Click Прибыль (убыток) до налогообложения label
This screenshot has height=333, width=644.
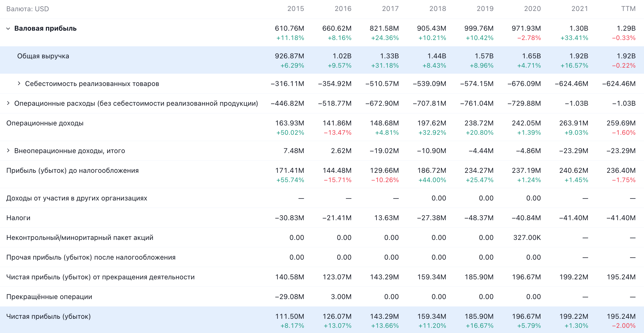pos(72,171)
